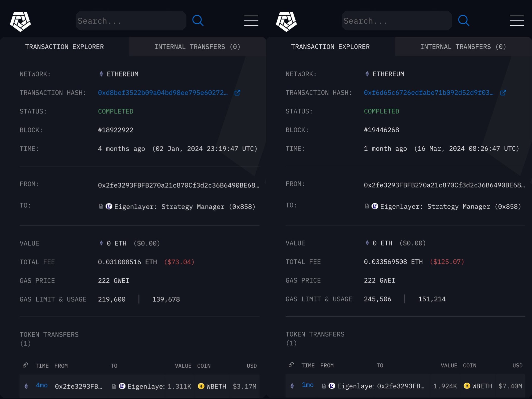The image size is (532, 399).
Task: Switch to left Internal Transfers (0) tab
Action: 197,47
